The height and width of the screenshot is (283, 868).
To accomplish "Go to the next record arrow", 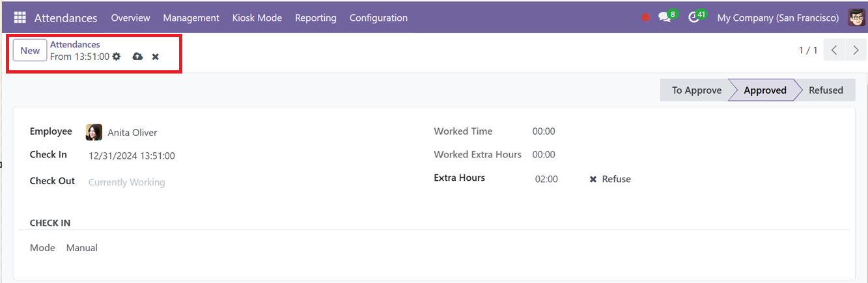I will [x=856, y=50].
